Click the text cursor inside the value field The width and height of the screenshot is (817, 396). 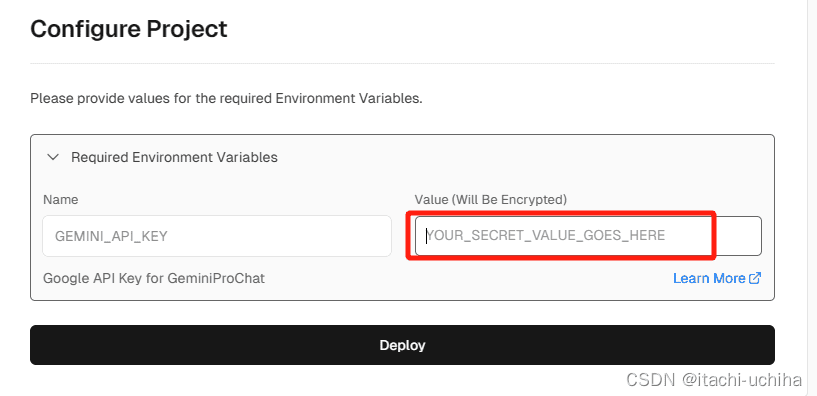tap(427, 236)
